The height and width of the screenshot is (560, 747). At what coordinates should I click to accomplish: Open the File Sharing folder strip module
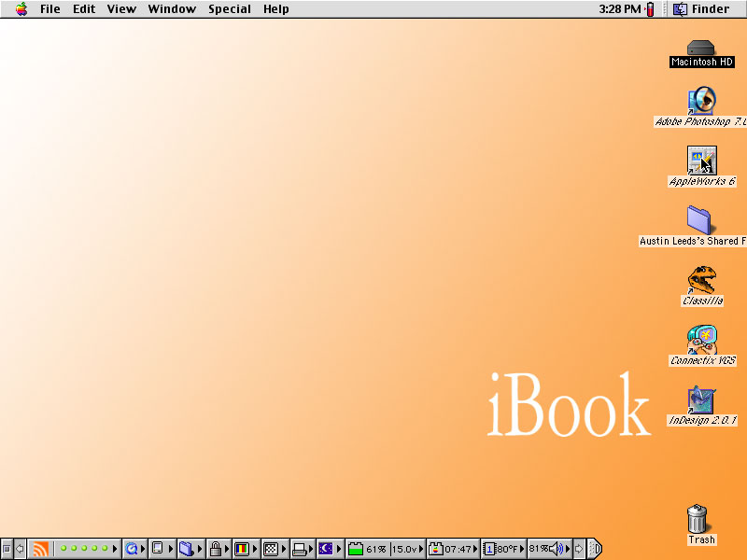(186, 549)
